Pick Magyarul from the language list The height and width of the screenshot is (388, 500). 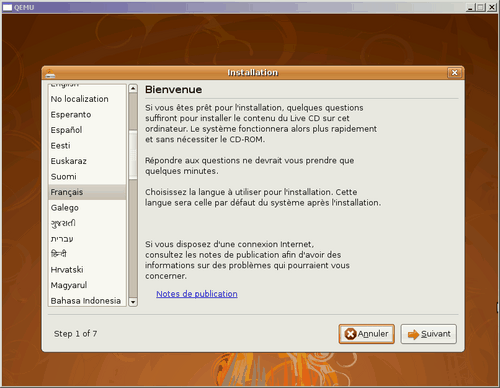87,285
